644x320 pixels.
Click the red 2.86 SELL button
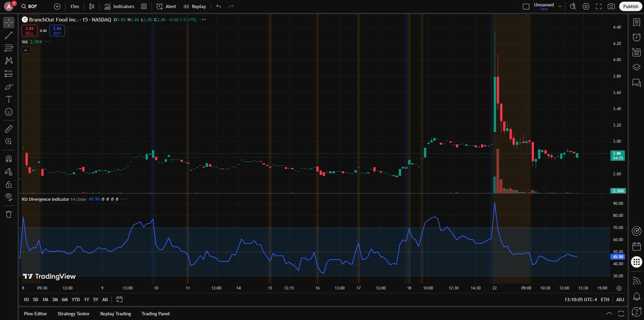click(x=30, y=30)
